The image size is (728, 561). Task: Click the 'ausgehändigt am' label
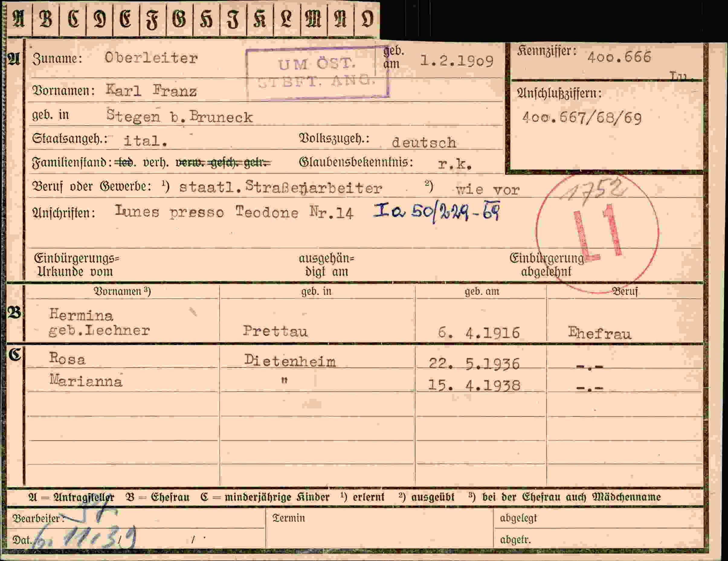coord(326,265)
